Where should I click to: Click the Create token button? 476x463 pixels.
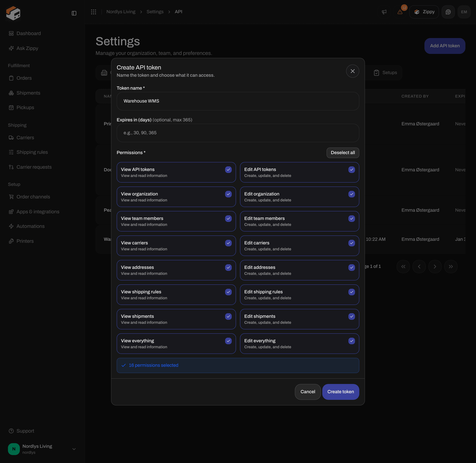(341, 392)
